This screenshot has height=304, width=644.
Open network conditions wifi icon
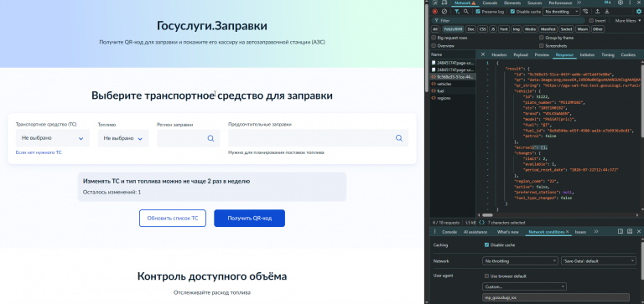(585, 12)
